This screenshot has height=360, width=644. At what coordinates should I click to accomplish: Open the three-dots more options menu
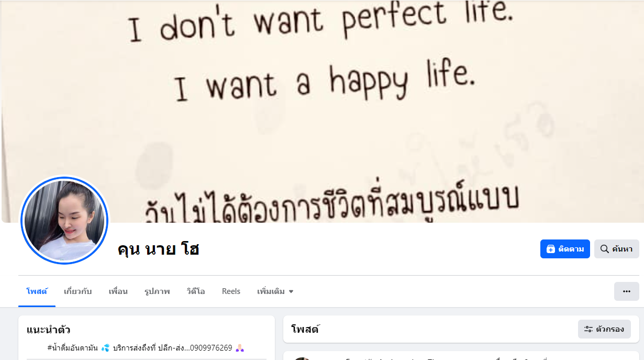pyautogui.click(x=627, y=291)
